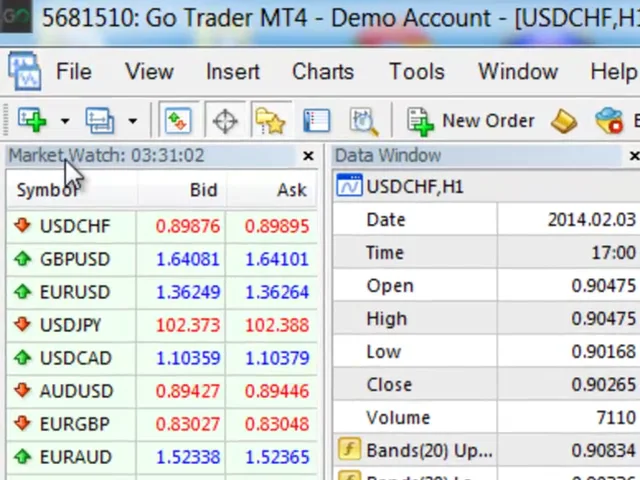This screenshot has width=640, height=480.
Task: Open the File menu
Action: point(74,72)
